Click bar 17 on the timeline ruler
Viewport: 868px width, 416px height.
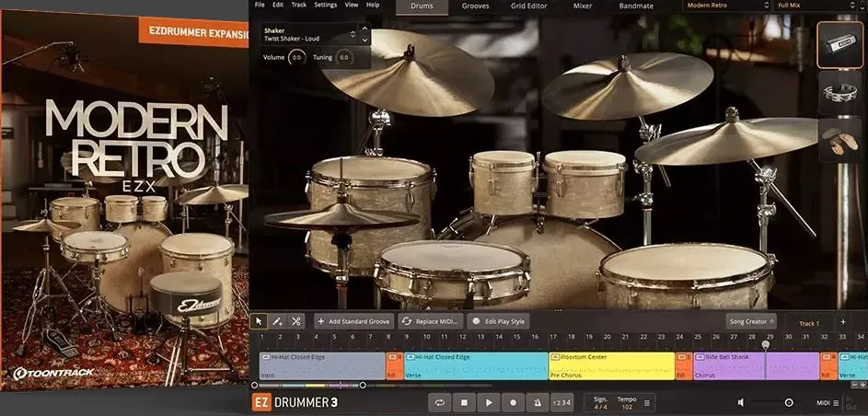click(x=553, y=336)
